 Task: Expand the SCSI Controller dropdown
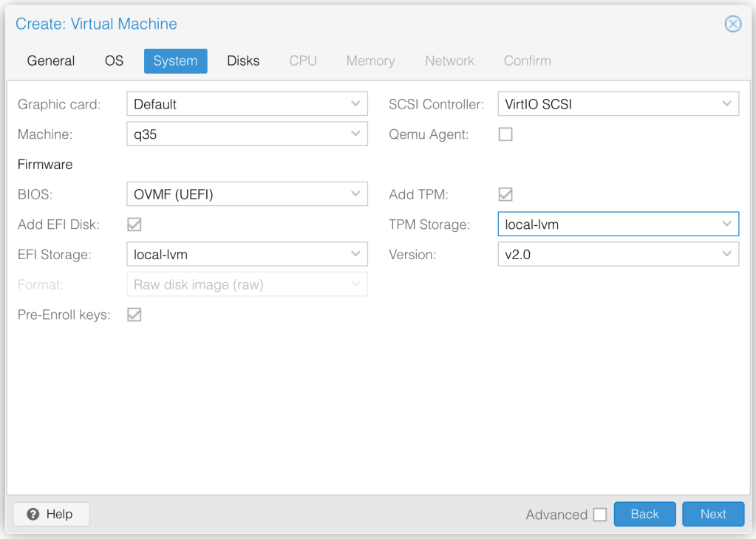tap(726, 104)
